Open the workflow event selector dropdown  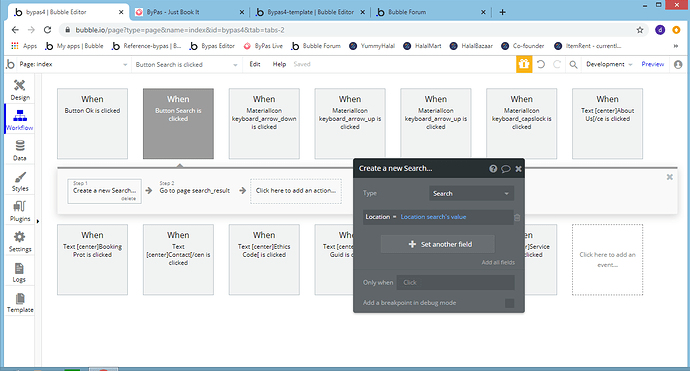click(x=186, y=64)
